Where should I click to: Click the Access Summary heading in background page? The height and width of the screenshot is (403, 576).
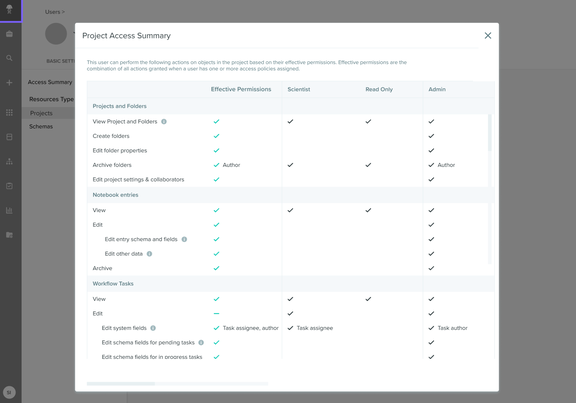pyautogui.click(x=50, y=82)
